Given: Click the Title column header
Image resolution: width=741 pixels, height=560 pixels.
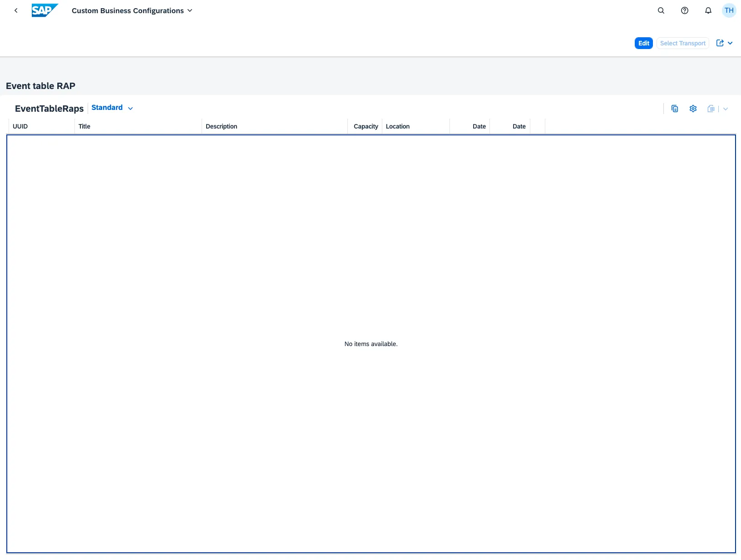Looking at the screenshot, I should point(84,126).
